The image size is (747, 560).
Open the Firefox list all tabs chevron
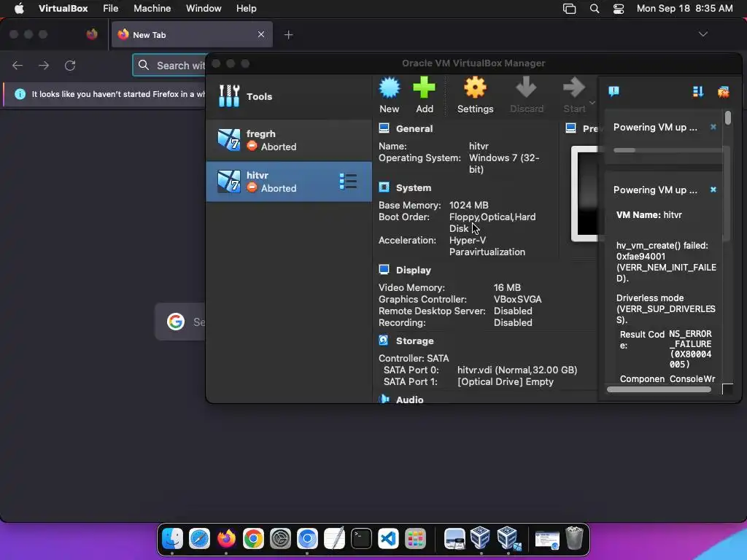click(703, 34)
